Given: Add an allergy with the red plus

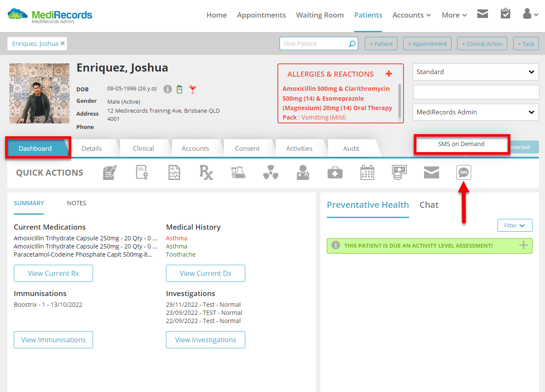Looking at the screenshot, I should pos(388,74).
